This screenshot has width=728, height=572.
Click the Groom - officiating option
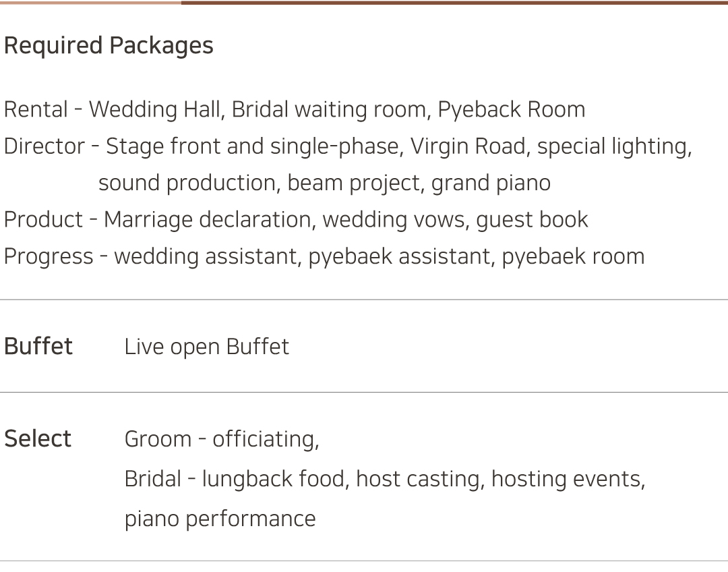(222, 439)
